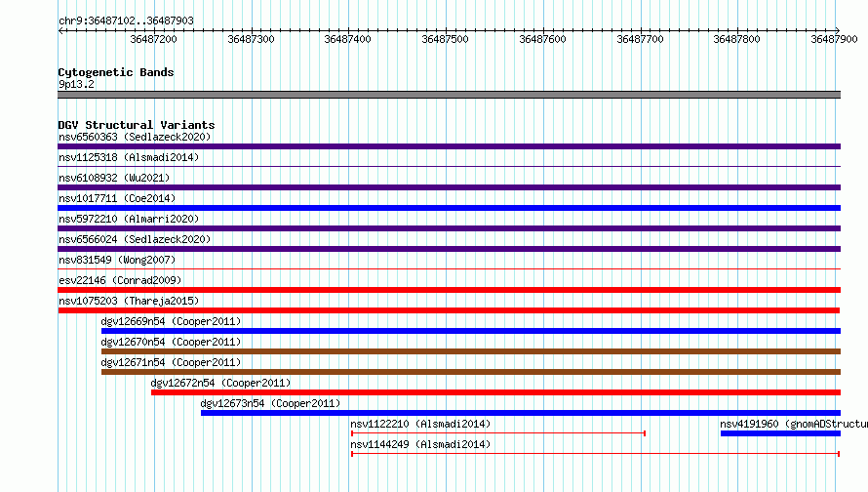Screen dimensions: 868x492
Task: Select the purple nsv6566024 variant bar
Action: coord(449,249)
